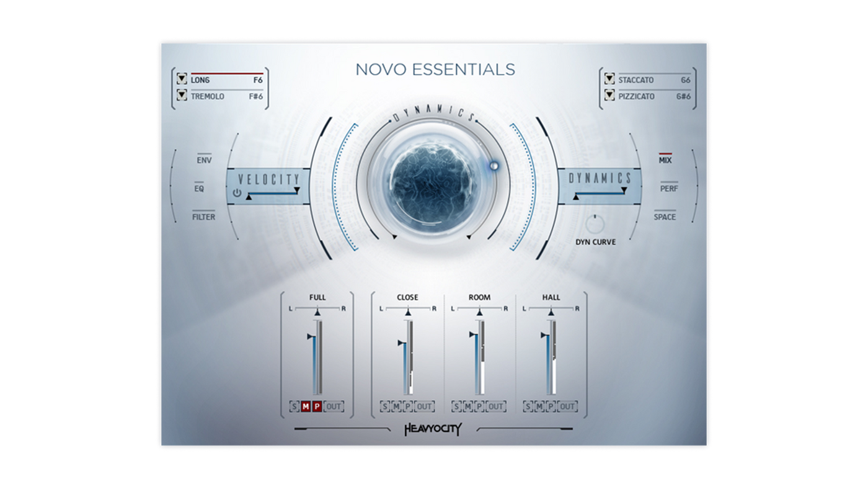Open the HALL channel OUT routing
Viewport: 868px width, 489px height.
(x=567, y=407)
